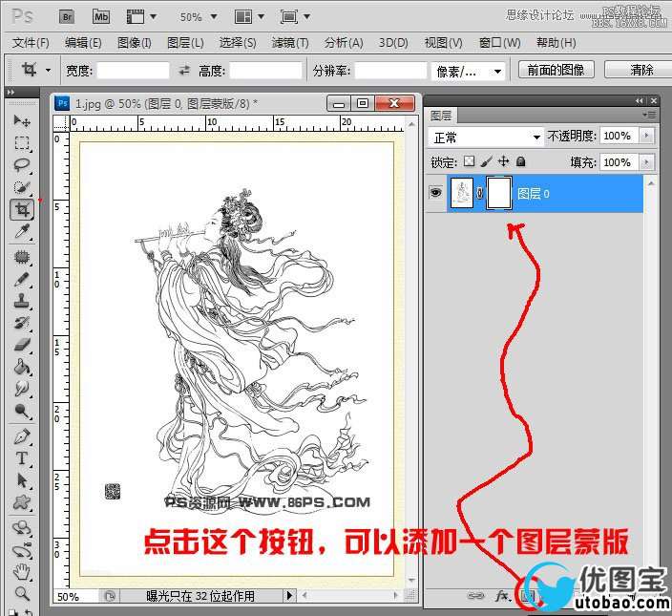This screenshot has width=672, height=616.
Task: Launch Adobe Bridge via Br icon
Action: click(x=67, y=17)
